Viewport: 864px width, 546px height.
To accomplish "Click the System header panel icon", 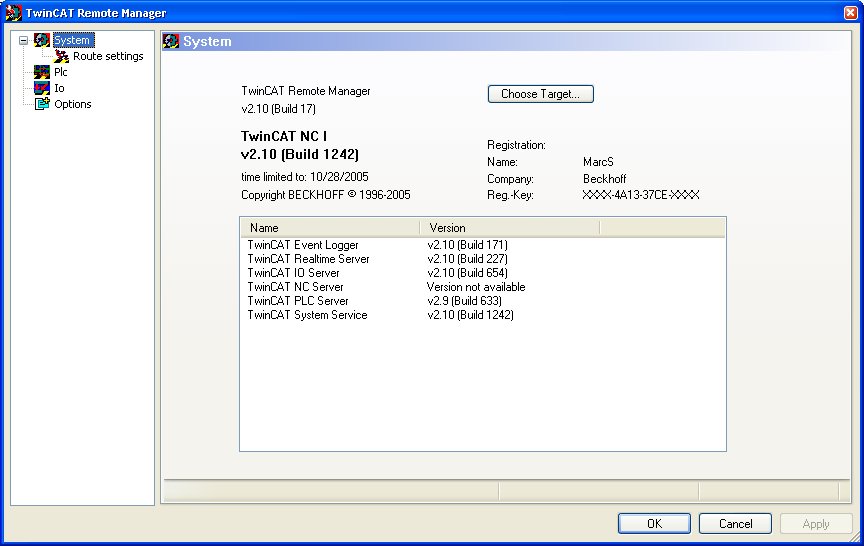I will [171, 41].
